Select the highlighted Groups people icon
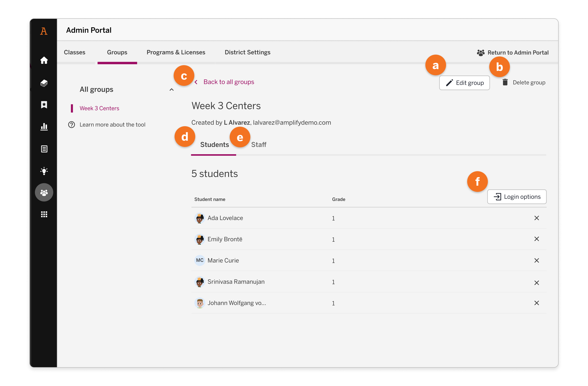Viewport: 588px width, 386px height. 44,192
